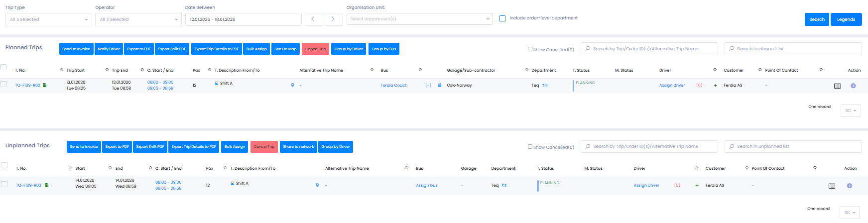868x223 pixels.
Task: Click round arrow action icon for TQ-F109-R02
Action: (x=853, y=86)
